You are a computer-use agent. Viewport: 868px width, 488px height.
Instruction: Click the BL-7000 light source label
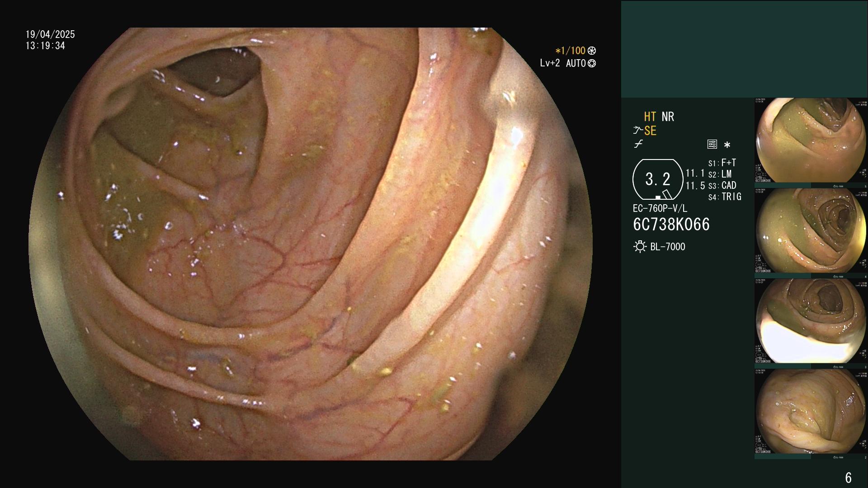668,247
